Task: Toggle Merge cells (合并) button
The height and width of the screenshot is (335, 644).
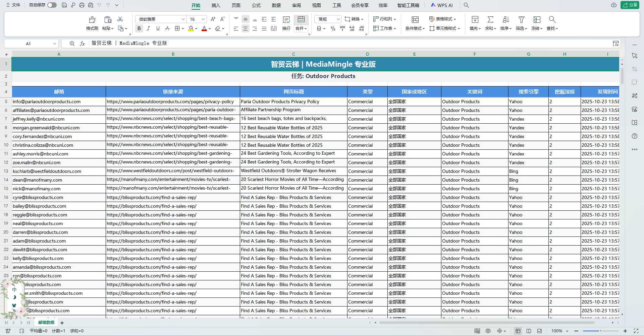Action: pyautogui.click(x=301, y=23)
